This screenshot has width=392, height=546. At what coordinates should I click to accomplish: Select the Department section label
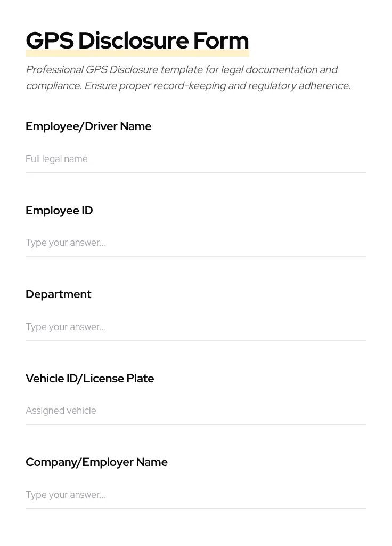(x=58, y=294)
